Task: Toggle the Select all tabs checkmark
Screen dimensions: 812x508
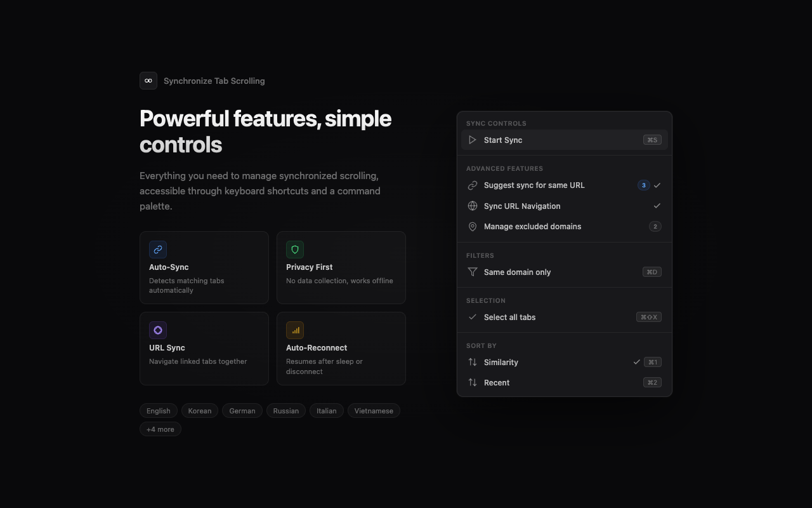Action: (x=473, y=317)
